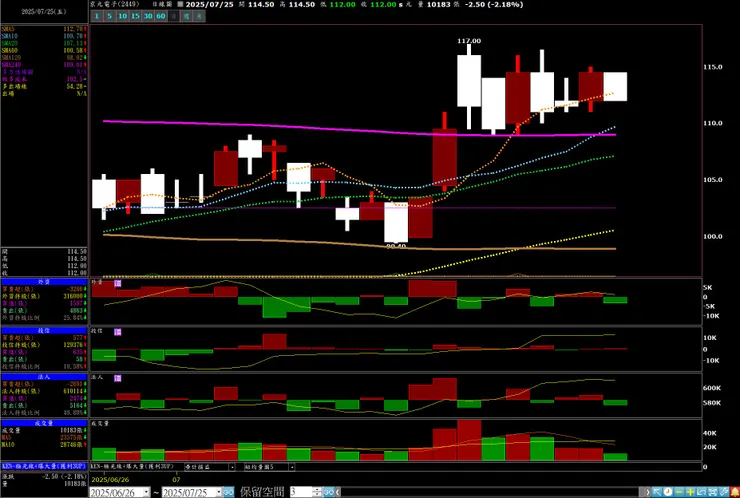Screen dimensions: 740x498
Task: Switch to 15-minute timeframe
Action: 135,16
